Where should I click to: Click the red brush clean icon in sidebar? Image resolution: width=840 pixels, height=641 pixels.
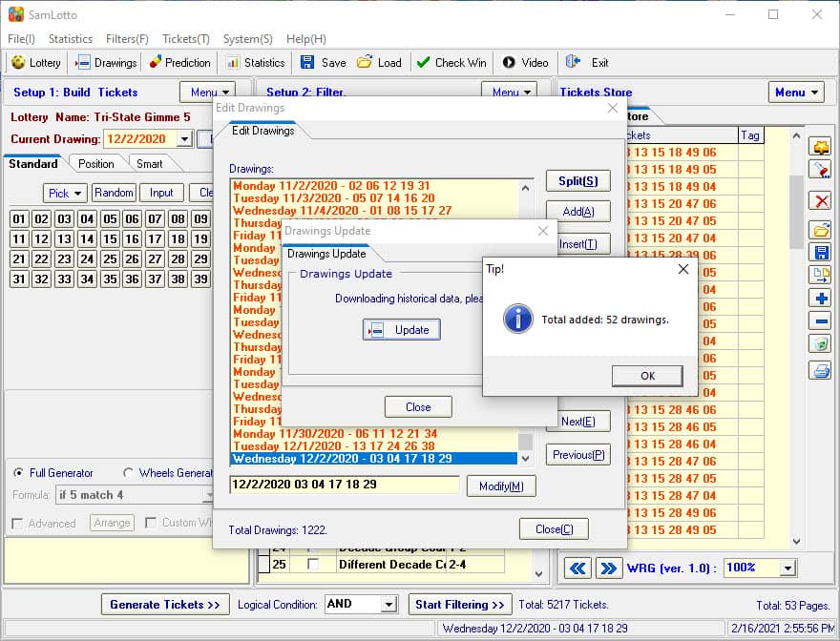click(x=821, y=171)
